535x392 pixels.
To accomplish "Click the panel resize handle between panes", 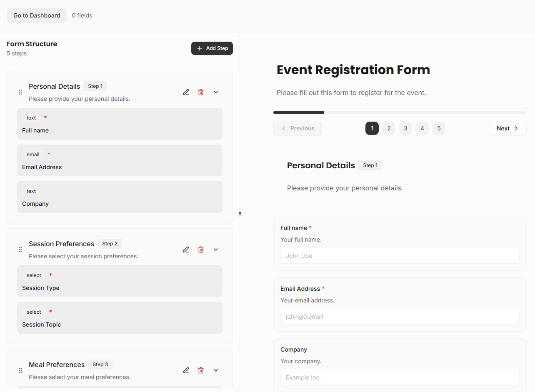I will 240,213.
